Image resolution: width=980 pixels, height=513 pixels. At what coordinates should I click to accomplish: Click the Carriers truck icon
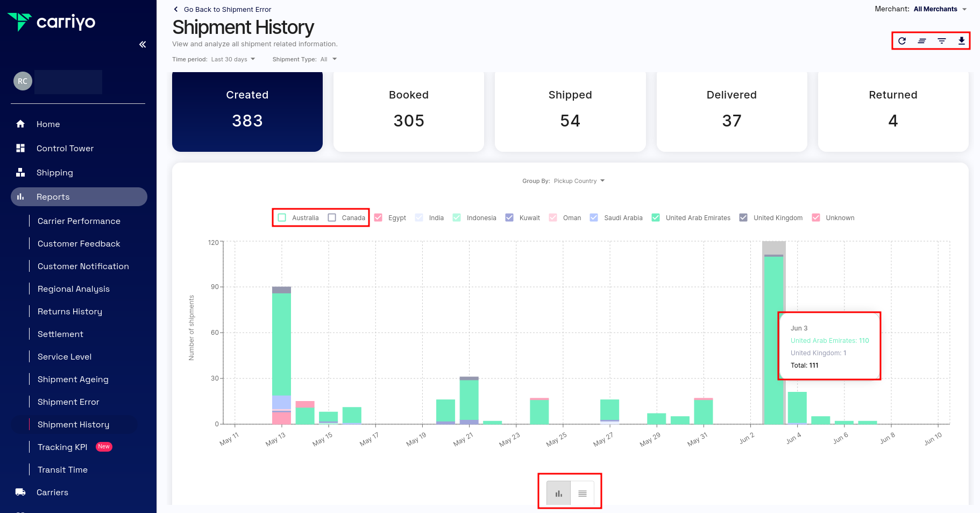click(x=20, y=492)
